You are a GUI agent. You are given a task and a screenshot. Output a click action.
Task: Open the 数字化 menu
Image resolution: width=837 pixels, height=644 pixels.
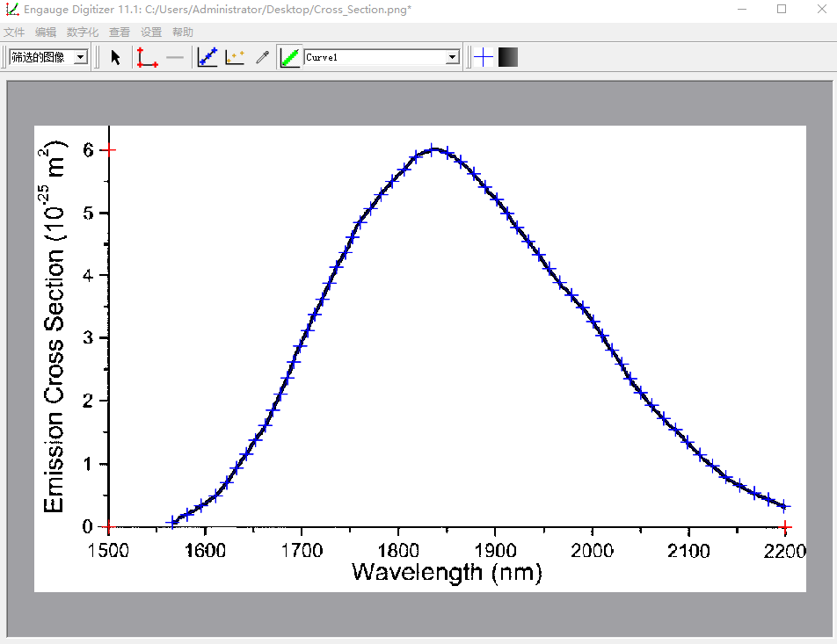tap(83, 33)
